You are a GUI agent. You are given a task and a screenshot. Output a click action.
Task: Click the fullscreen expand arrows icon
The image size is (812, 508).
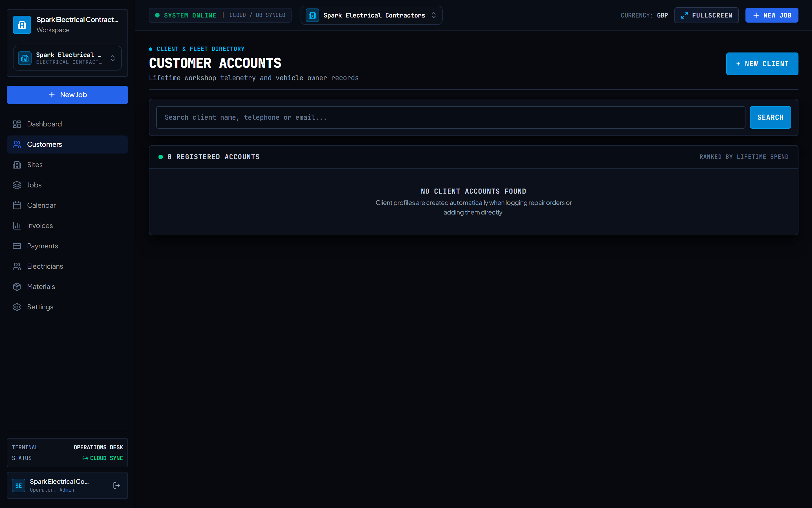pyautogui.click(x=684, y=15)
